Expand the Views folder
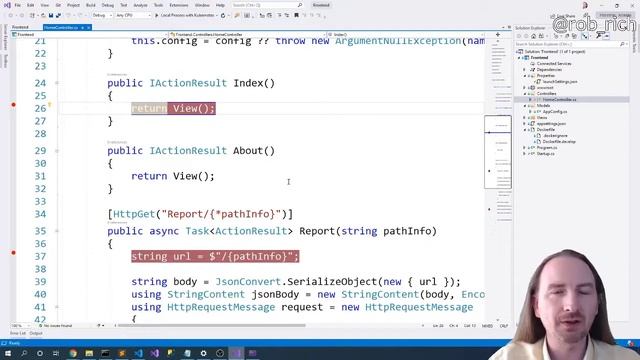Image resolution: width=640 pixels, height=360 pixels. pos(524,118)
